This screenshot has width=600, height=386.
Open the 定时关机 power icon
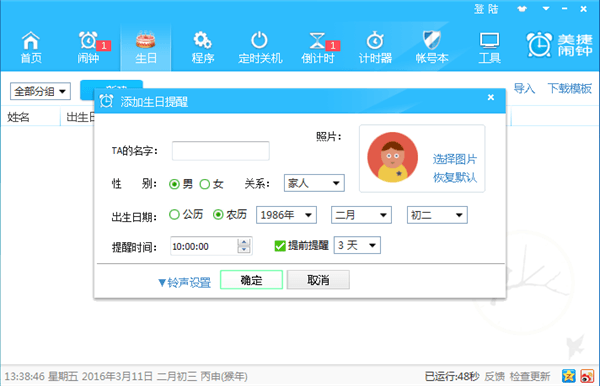[260, 47]
